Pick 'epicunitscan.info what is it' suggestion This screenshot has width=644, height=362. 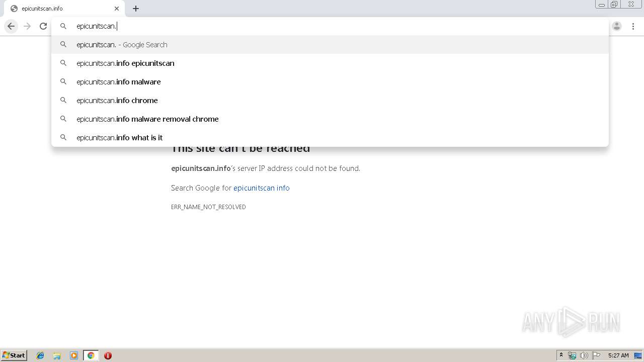pos(330,138)
